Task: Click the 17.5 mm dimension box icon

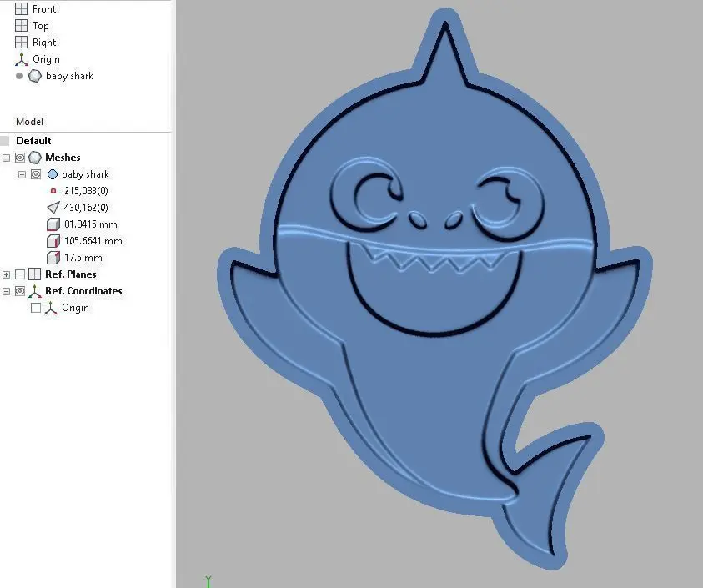Action: (53, 258)
